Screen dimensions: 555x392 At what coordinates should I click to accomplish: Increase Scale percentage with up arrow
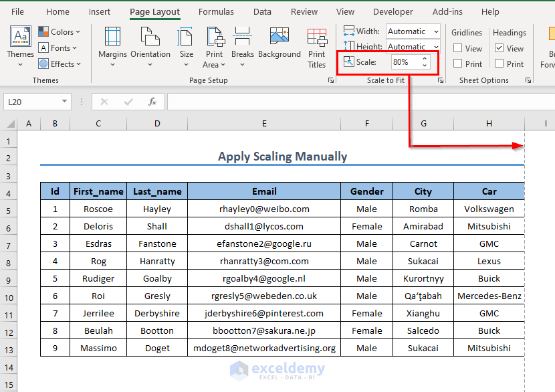tap(424, 59)
